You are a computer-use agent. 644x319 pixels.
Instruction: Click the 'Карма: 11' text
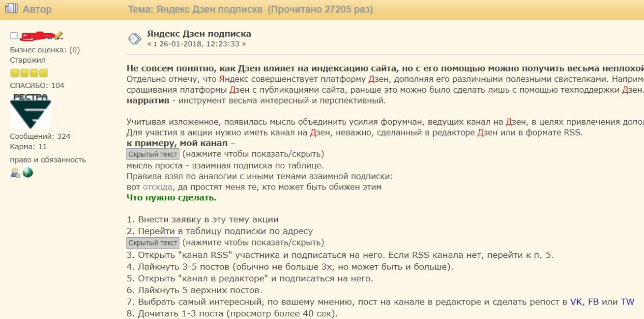point(28,147)
